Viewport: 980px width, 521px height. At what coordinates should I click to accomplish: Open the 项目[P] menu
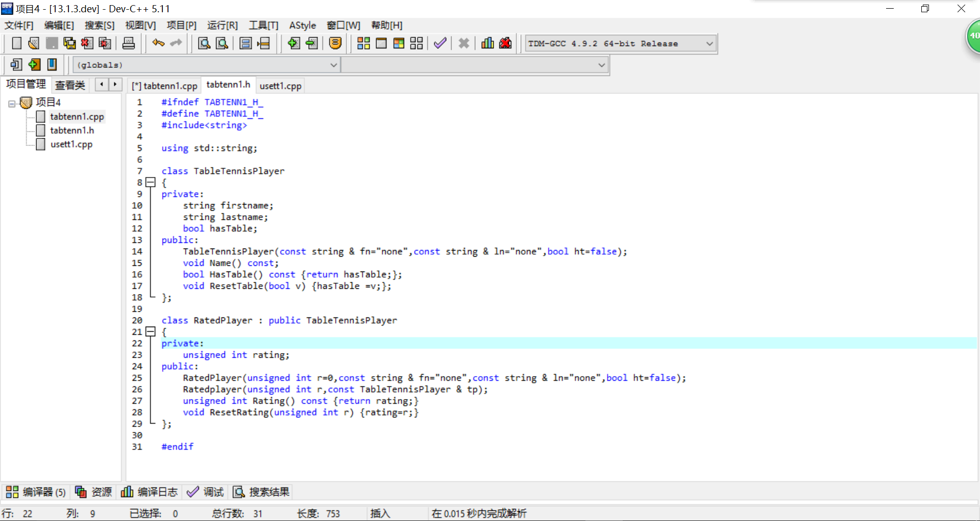tap(181, 26)
